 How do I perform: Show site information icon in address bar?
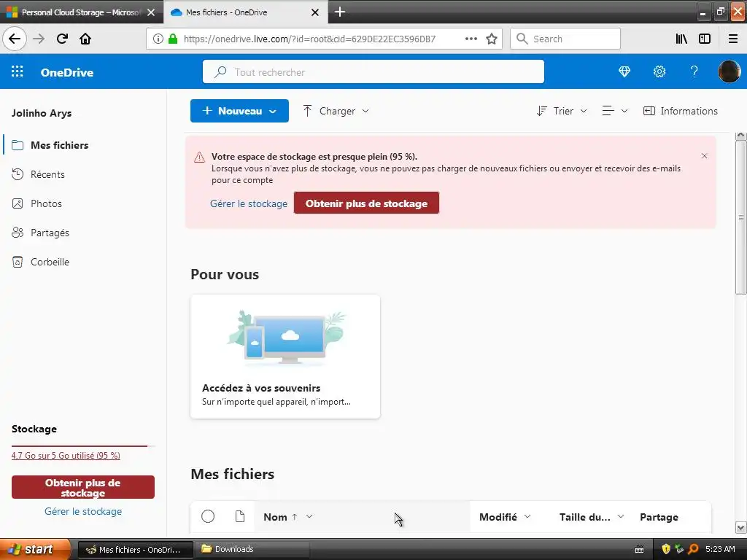pos(158,39)
